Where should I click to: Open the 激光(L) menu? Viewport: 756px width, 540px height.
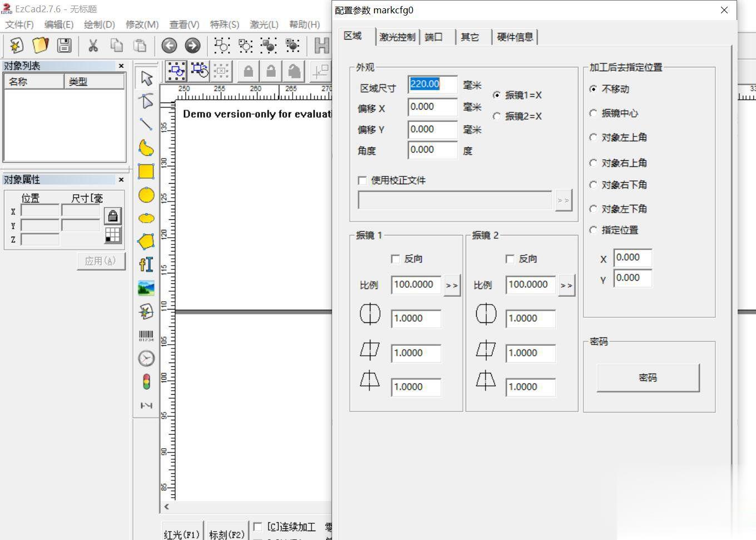(x=264, y=24)
